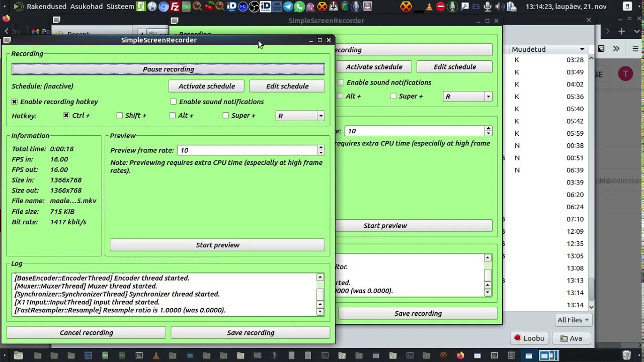Open the browser profile avatar T
The width and height of the screenshot is (644, 362).
[x=625, y=74]
